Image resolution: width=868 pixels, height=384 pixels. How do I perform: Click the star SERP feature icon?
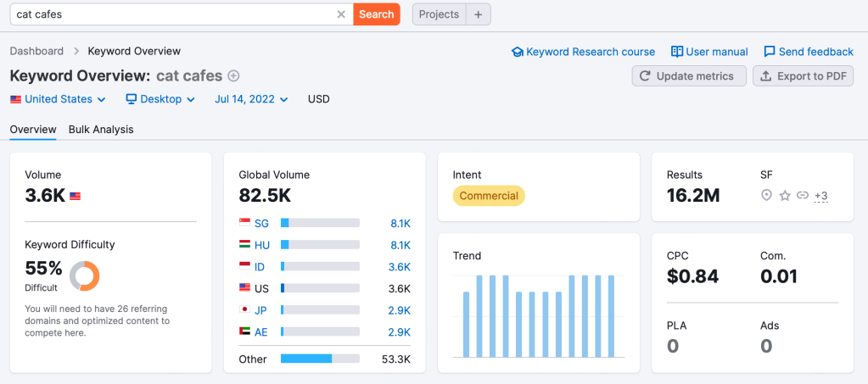pyautogui.click(x=785, y=196)
